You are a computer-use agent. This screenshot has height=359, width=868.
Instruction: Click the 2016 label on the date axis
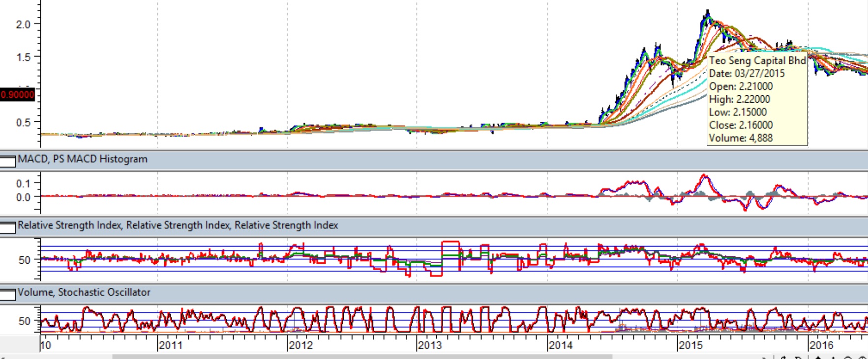(822, 345)
